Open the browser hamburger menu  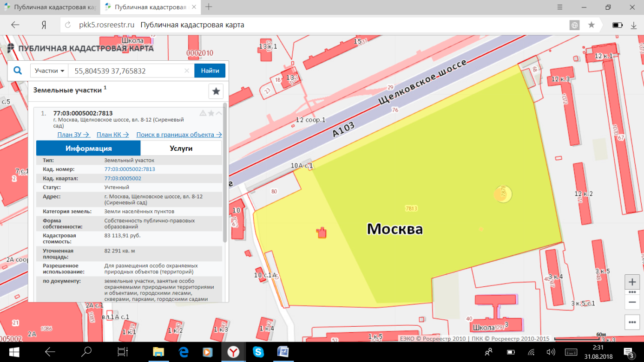point(560,7)
